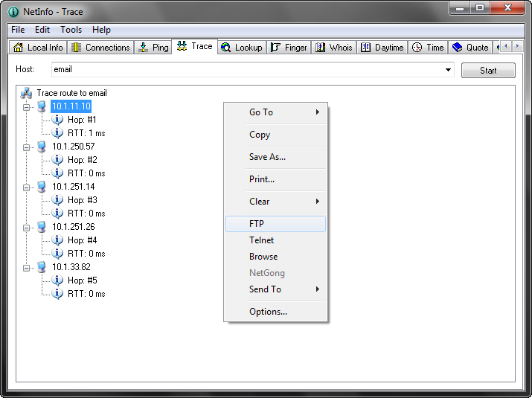Viewport: 532px width, 398px height.
Task: Collapse the 10.1.11.10 tree node
Action: tap(27, 107)
